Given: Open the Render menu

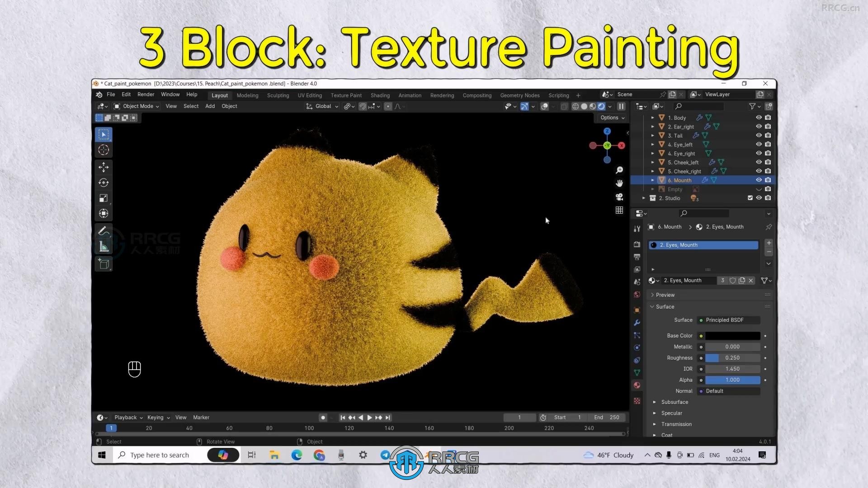Looking at the screenshot, I should coord(146,94).
